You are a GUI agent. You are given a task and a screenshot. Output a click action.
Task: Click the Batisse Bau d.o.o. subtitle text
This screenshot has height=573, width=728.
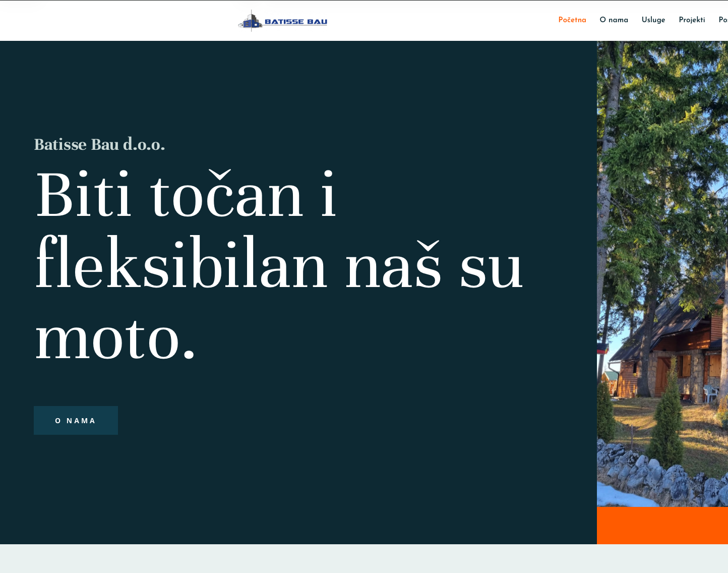[99, 145]
